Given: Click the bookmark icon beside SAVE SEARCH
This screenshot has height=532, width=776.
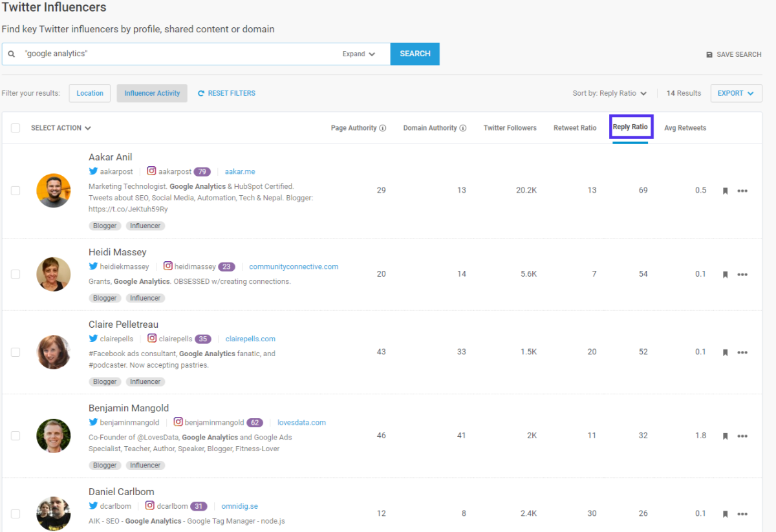Looking at the screenshot, I should 709,54.
